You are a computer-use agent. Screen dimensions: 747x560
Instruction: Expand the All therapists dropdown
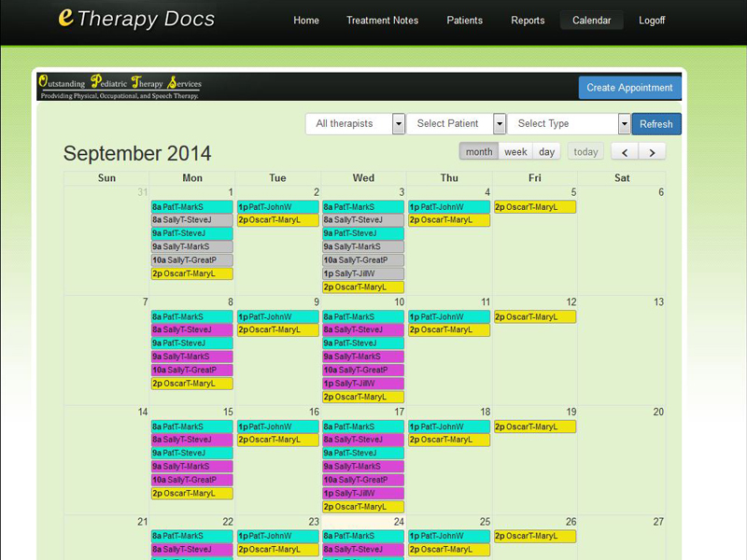click(x=399, y=124)
